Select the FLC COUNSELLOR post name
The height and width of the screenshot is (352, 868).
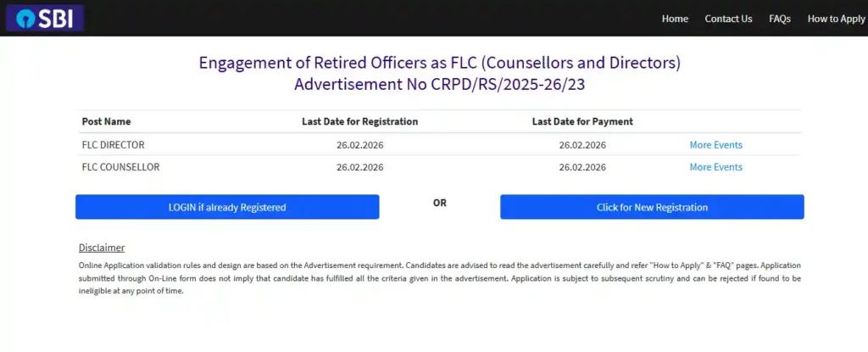[x=120, y=167]
